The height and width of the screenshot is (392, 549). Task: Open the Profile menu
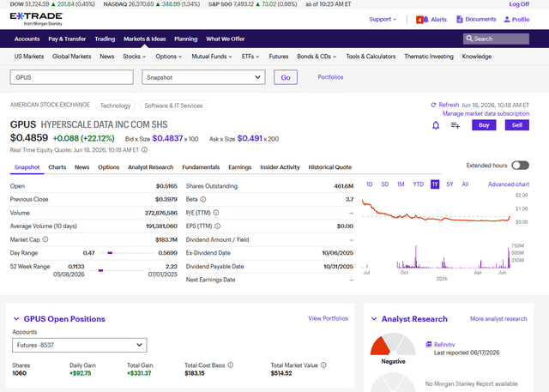(516, 20)
